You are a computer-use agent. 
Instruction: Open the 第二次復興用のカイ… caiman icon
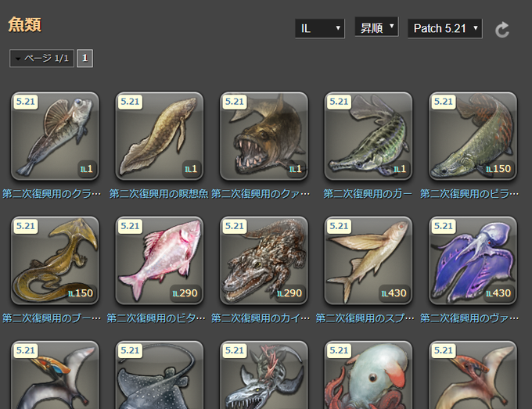[264, 260]
